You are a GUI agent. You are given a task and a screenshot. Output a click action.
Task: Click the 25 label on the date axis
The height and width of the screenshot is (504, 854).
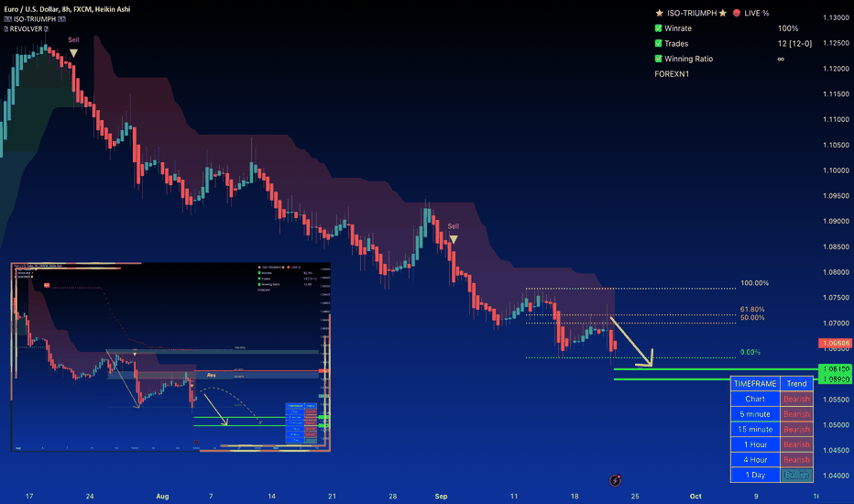(635, 497)
